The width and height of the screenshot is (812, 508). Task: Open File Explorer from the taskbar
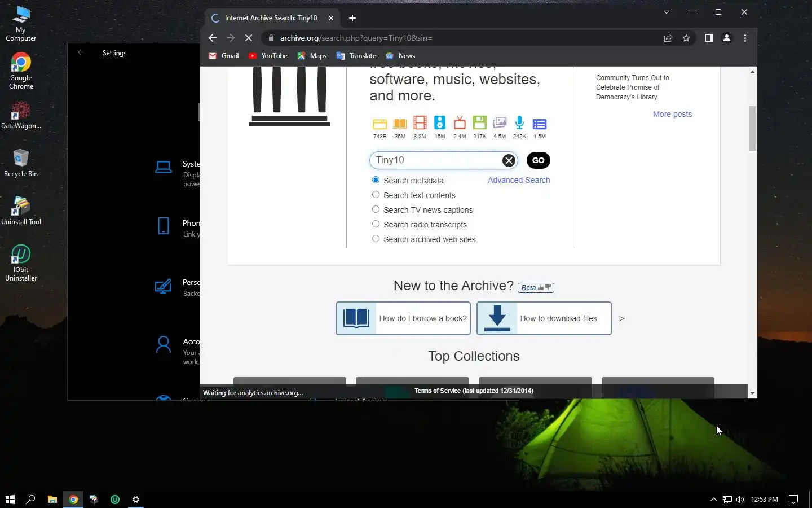click(52, 499)
